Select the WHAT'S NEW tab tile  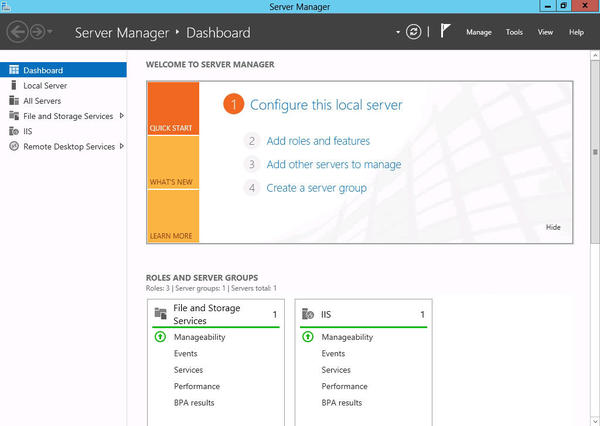click(173, 163)
